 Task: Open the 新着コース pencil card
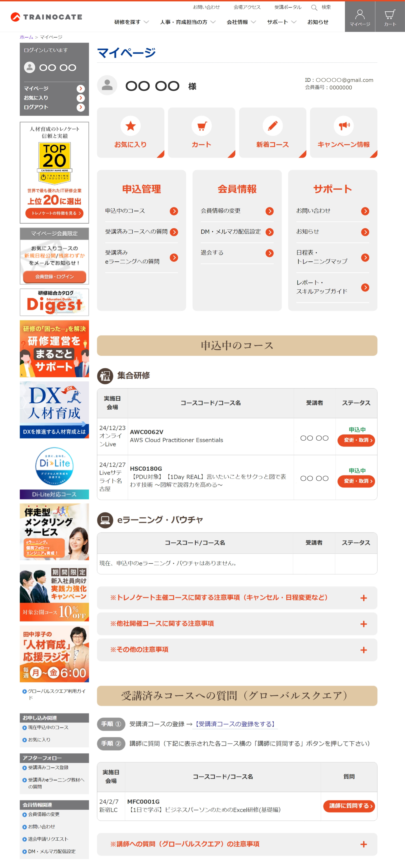(x=273, y=132)
